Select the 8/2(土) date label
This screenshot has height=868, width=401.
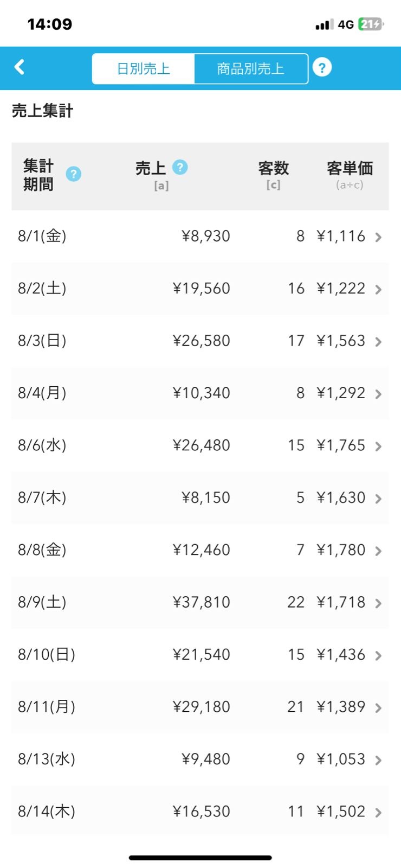42,288
